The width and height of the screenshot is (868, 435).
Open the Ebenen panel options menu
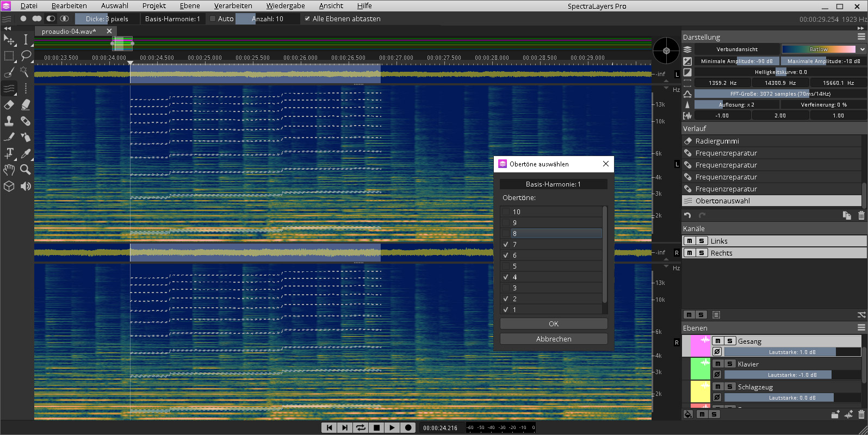[x=861, y=327]
